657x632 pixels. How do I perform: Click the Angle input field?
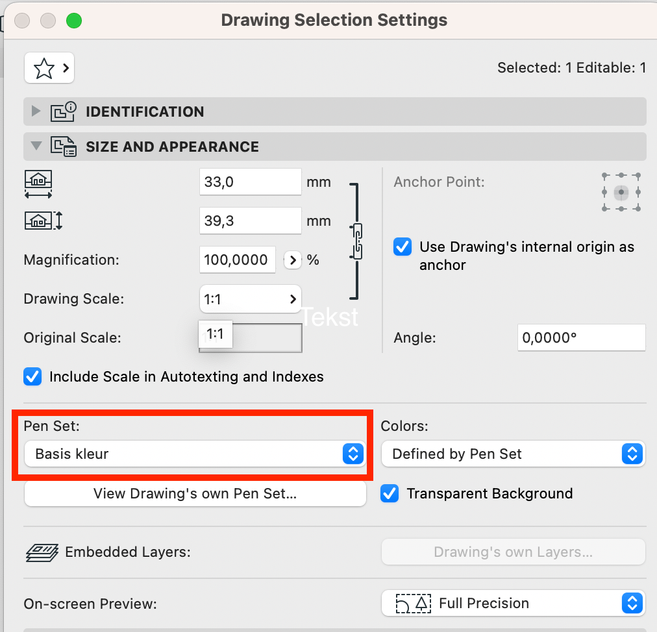[581, 338]
